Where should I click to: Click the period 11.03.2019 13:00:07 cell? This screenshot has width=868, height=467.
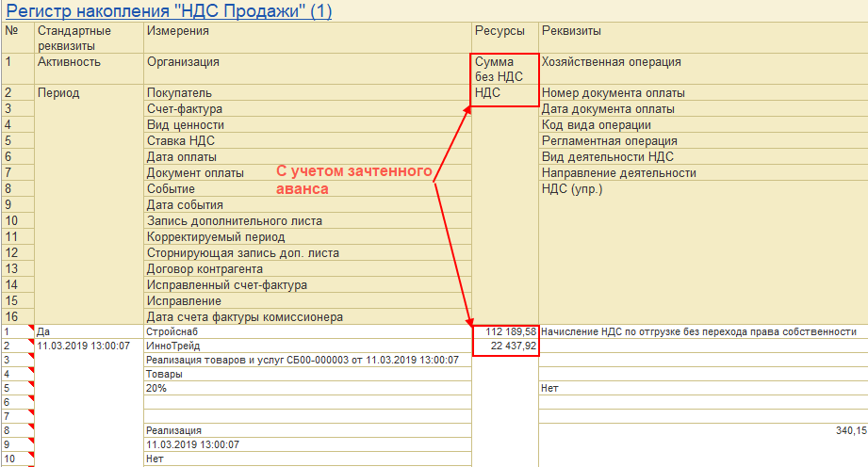[84, 346]
